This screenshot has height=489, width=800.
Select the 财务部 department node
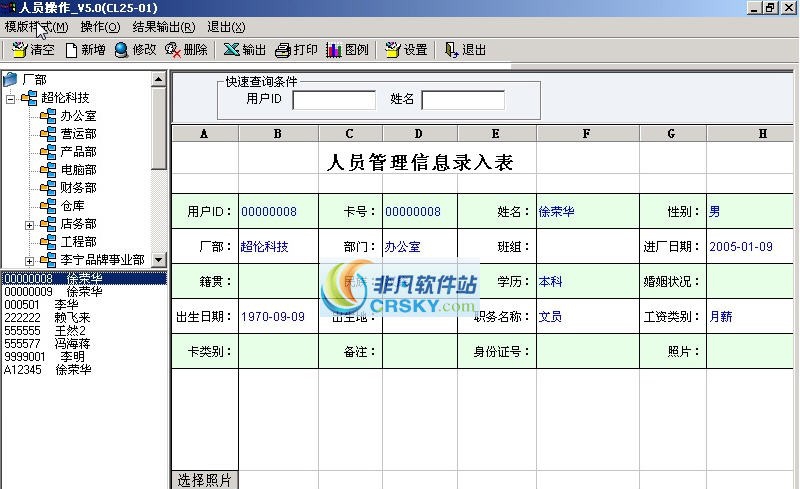coord(78,188)
